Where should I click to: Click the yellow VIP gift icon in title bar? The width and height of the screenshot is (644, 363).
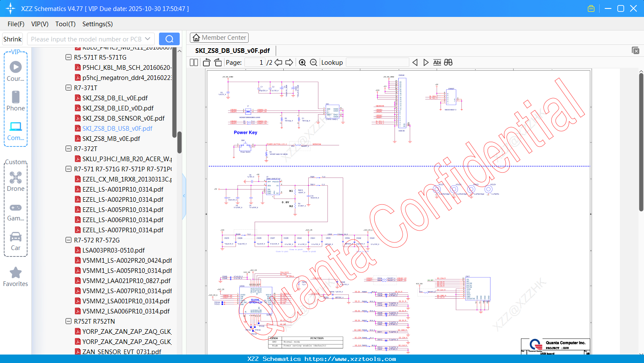[x=591, y=8]
